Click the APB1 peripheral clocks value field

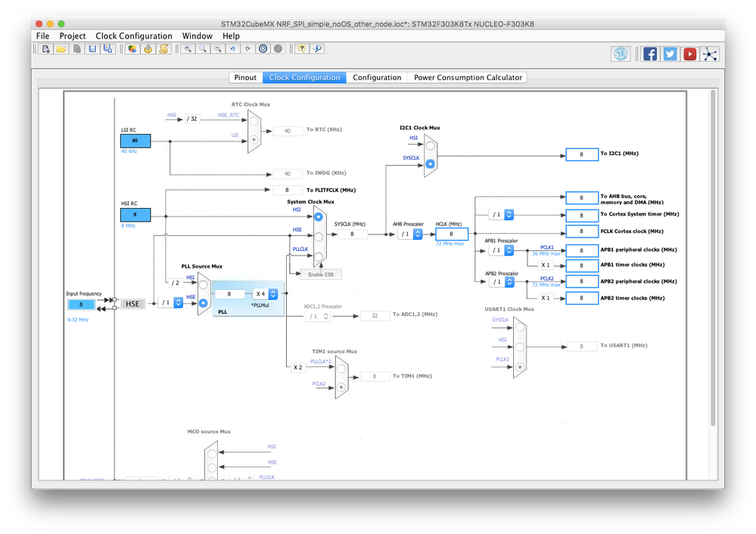point(581,250)
